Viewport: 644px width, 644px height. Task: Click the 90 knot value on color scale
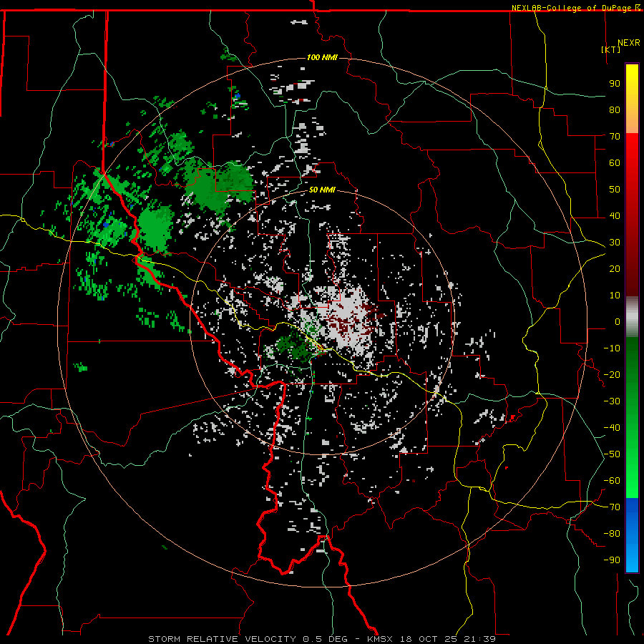pyautogui.click(x=615, y=84)
